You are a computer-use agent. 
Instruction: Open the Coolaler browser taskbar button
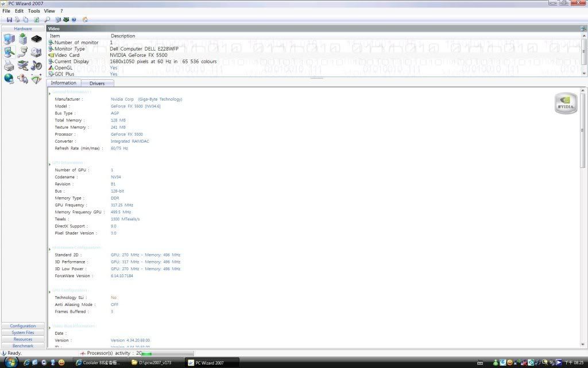pos(99,363)
